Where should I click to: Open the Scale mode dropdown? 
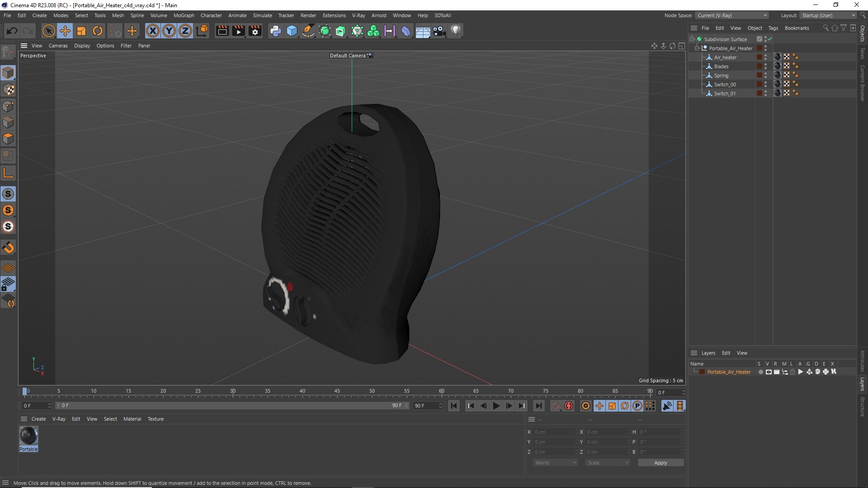[608, 463]
